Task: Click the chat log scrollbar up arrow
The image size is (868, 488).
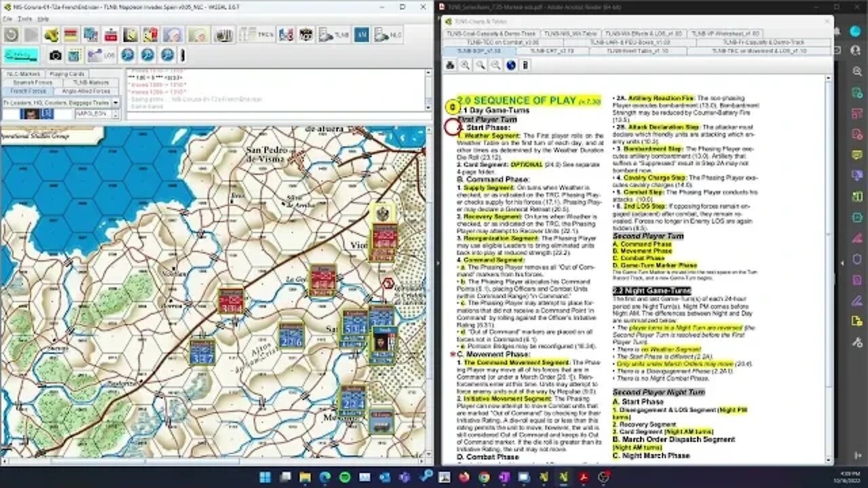Action: [x=428, y=72]
